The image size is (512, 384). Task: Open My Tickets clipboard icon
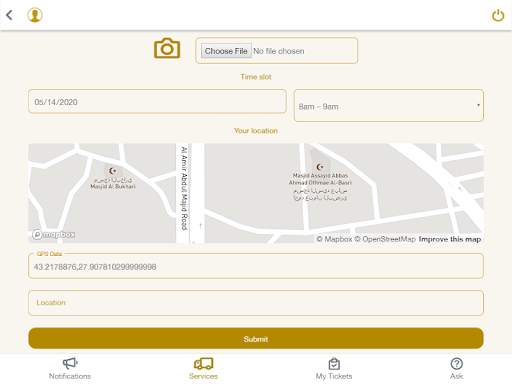coord(334,364)
